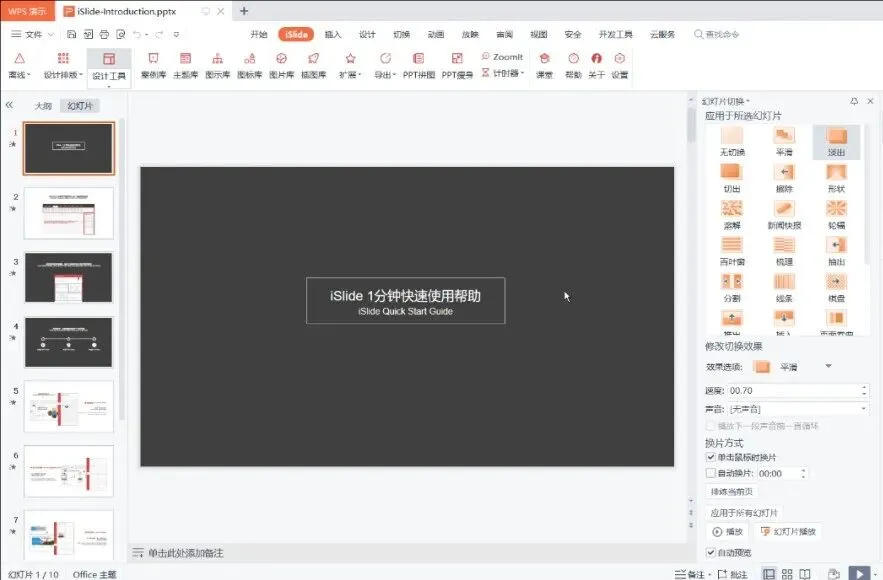Open the 切换 ribbon tab
The image size is (883, 580).
click(402, 34)
